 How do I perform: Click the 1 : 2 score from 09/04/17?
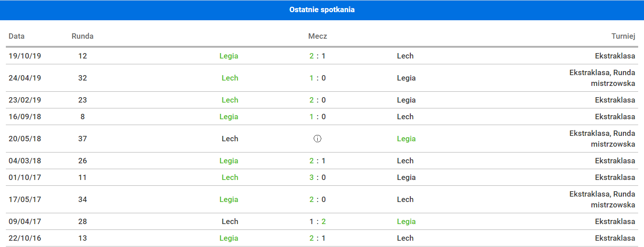[x=317, y=221]
